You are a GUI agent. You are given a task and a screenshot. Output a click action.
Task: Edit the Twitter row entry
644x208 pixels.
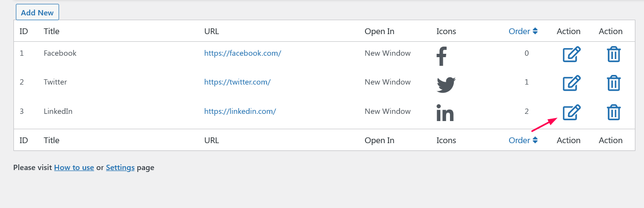point(572,83)
